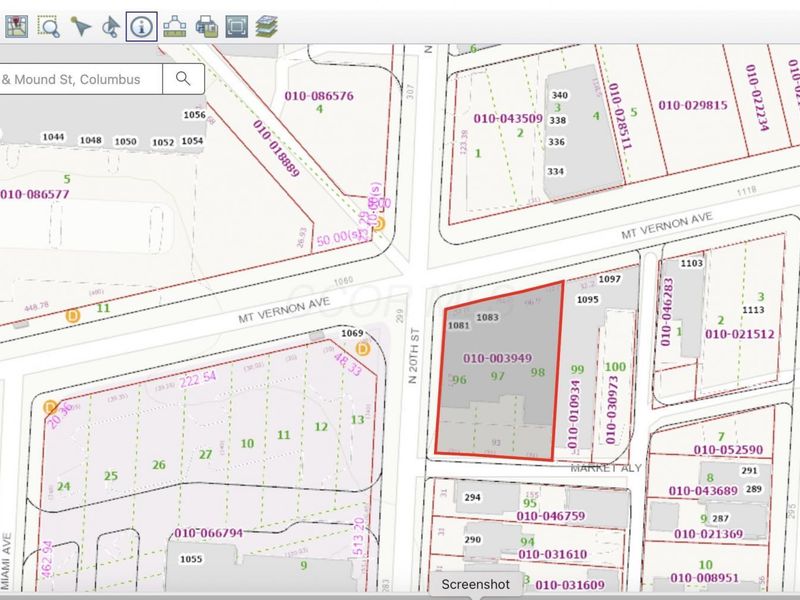Click the orange D marker beside address 1069

(x=362, y=349)
